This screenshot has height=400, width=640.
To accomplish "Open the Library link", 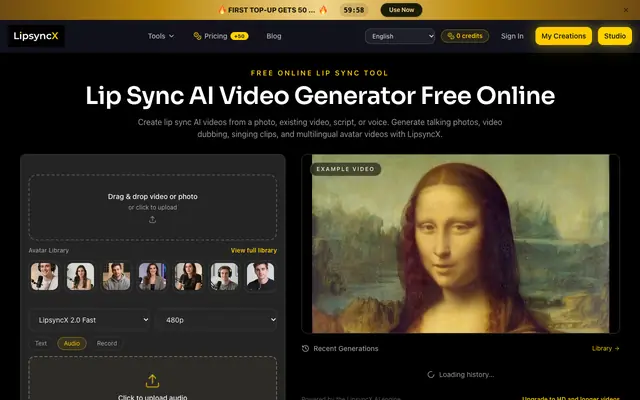I will tap(606, 349).
